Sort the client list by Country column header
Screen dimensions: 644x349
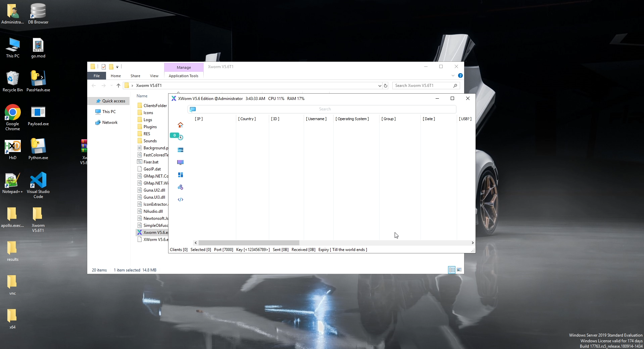point(247,119)
